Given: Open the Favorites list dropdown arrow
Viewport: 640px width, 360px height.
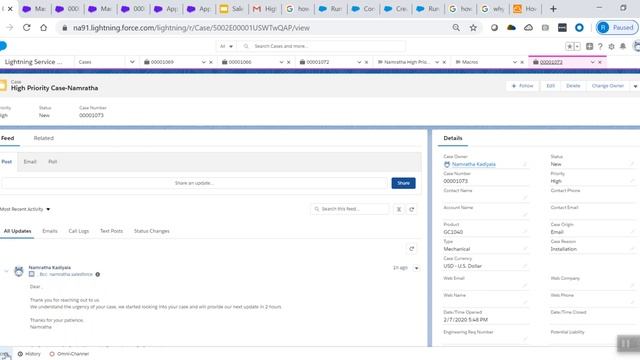Looking at the screenshot, I should (577, 47).
